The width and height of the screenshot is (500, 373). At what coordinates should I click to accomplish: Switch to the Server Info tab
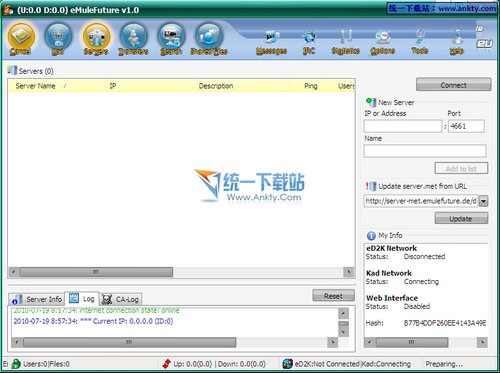point(37,299)
